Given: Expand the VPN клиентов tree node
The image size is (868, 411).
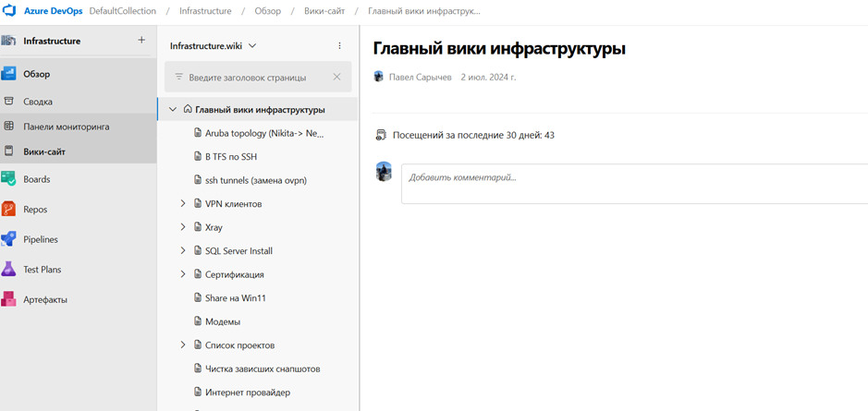Looking at the screenshot, I should pos(183,203).
